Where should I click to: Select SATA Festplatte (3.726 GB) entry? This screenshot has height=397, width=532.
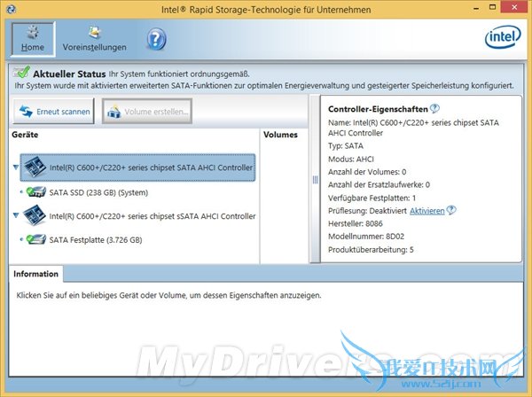coord(96,240)
